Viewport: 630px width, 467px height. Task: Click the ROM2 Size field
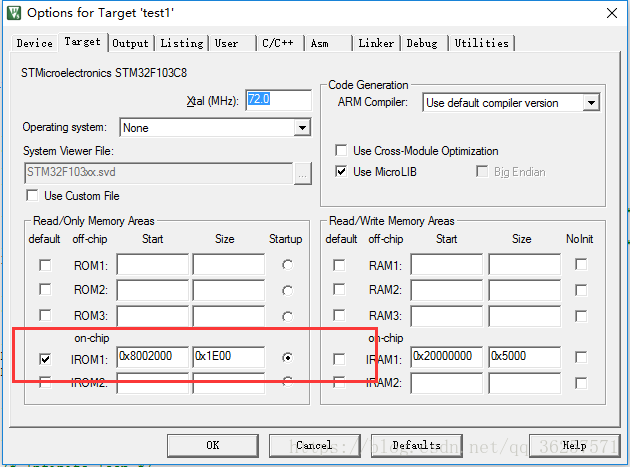229,290
